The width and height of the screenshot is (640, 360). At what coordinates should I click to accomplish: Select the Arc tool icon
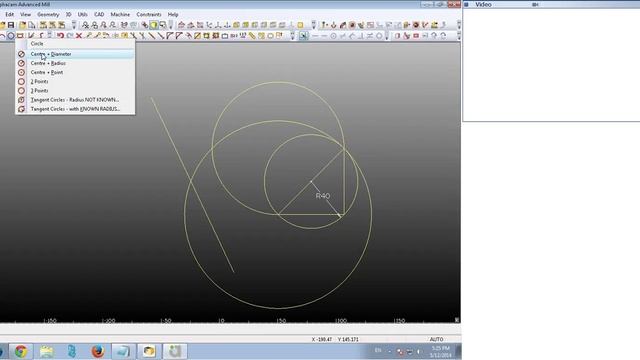coord(2,36)
